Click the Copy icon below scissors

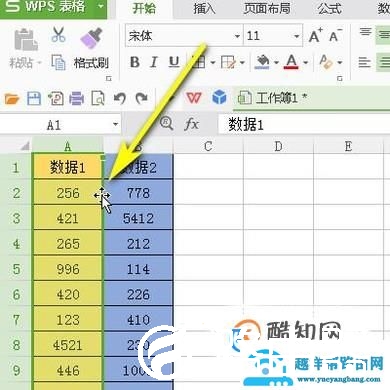tap(58, 62)
